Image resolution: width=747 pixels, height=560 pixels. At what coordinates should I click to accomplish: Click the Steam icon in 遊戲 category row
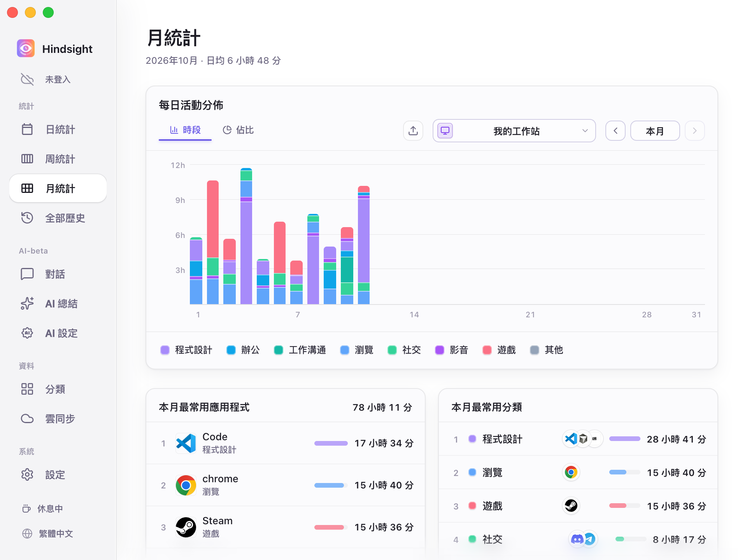click(571, 506)
